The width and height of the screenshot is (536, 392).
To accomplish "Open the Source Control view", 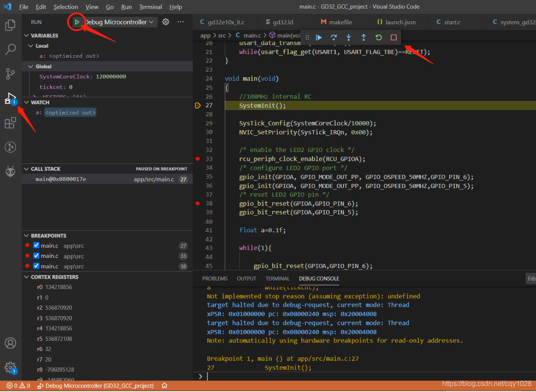I will coord(10,74).
